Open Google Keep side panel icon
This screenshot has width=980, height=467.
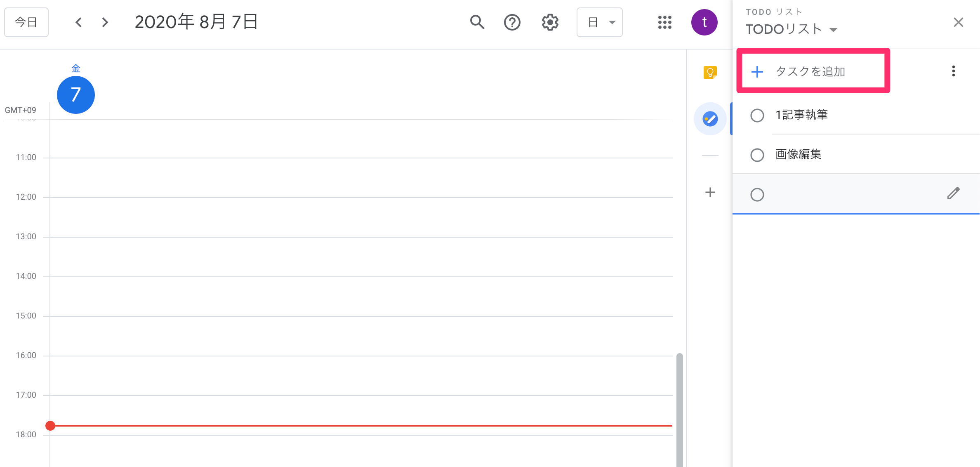point(710,73)
